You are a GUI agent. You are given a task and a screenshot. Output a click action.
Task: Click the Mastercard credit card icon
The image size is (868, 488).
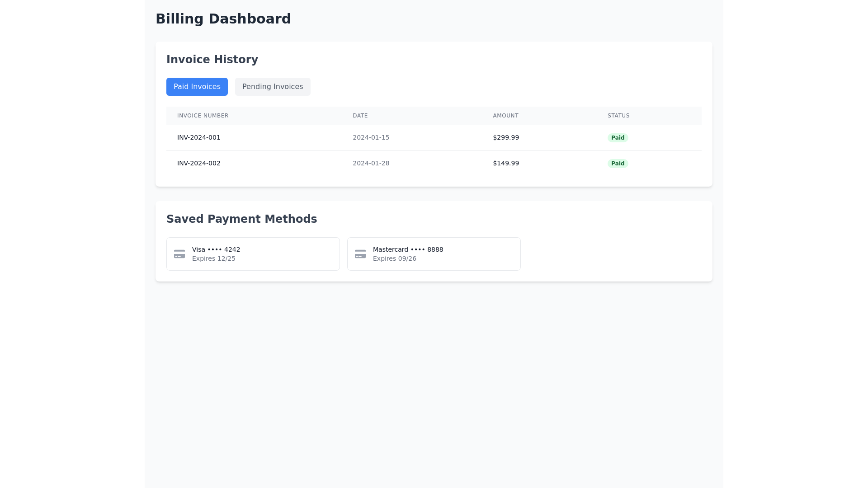pos(360,253)
